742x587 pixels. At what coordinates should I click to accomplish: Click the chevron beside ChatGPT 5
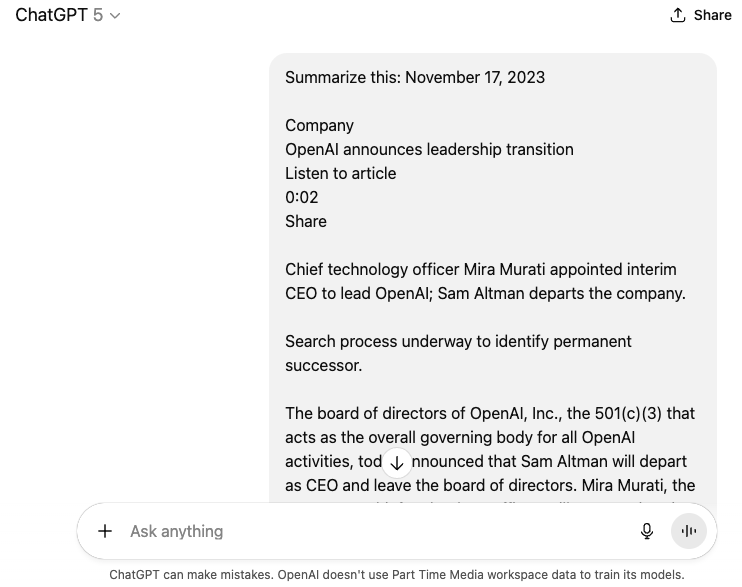(x=115, y=16)
